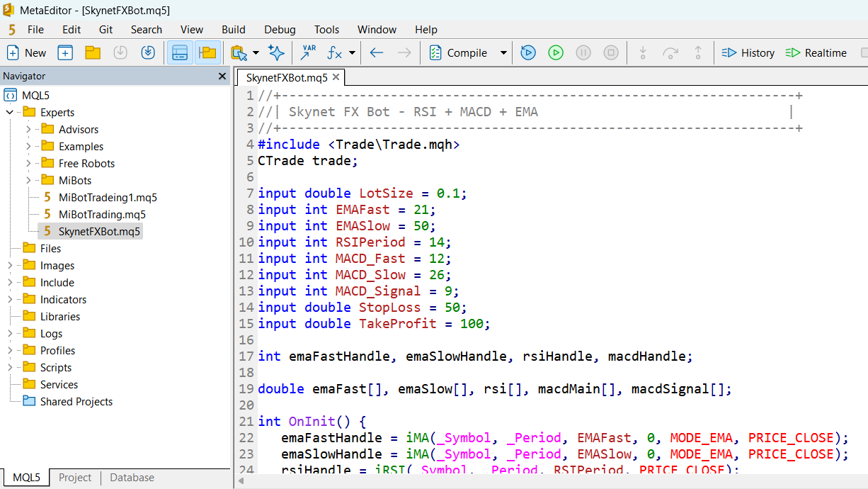This screenshot has width=868, height=489.
Task: Click the Realtime profiling button
Action: (816, 52)
